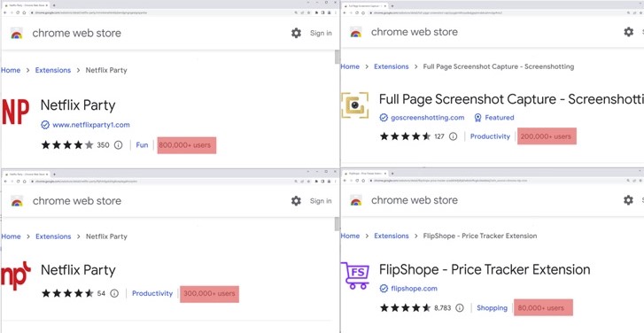Click the 127 ratings count
Image resolution: width=644 pixels, height=333 pixels.
439,136
